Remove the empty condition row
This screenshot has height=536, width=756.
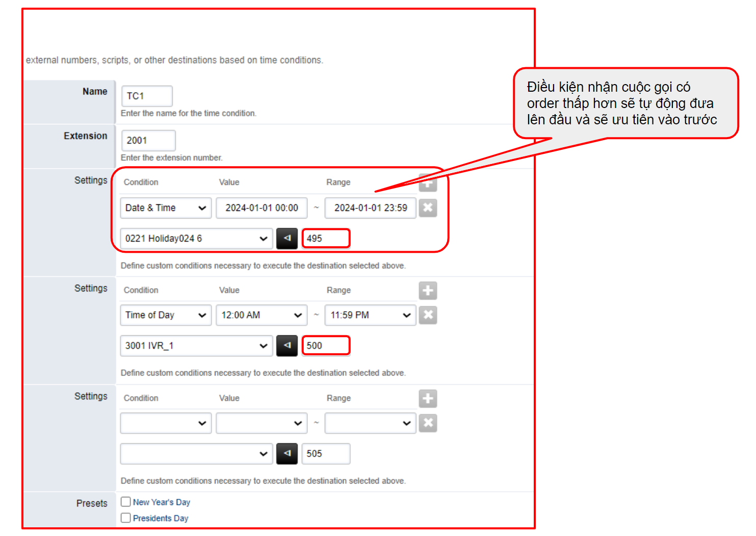428,423
